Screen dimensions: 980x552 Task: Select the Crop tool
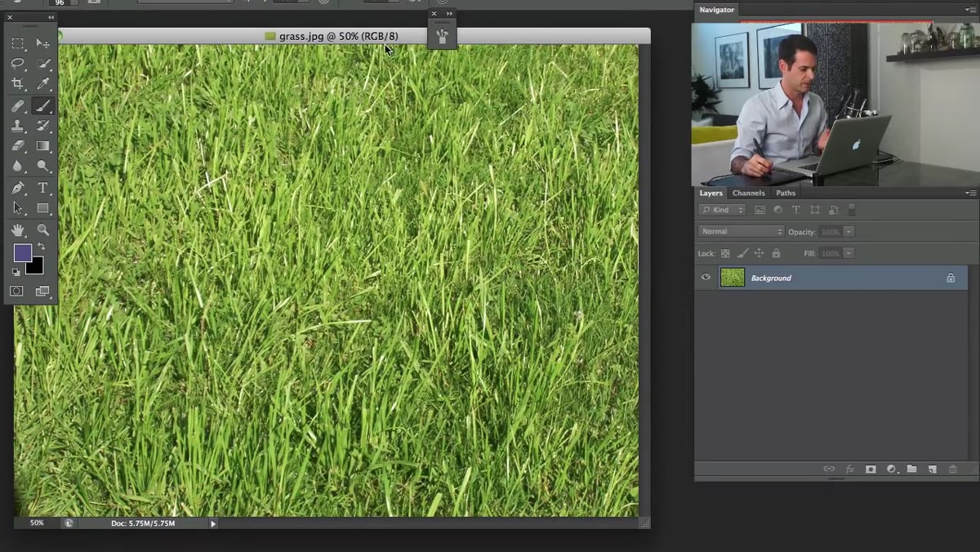coord(18,83)
